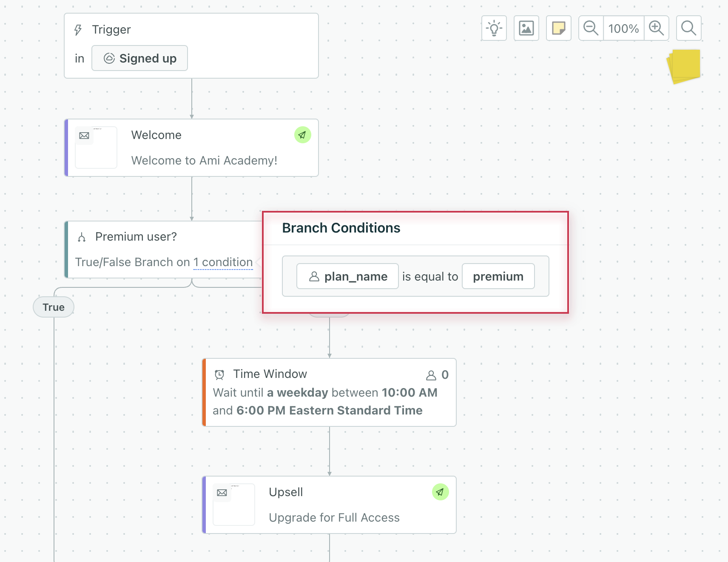Click the Time Window clock icon
Image resolution: width=728 pixels, height=562 pixels.
coord(219,374)
